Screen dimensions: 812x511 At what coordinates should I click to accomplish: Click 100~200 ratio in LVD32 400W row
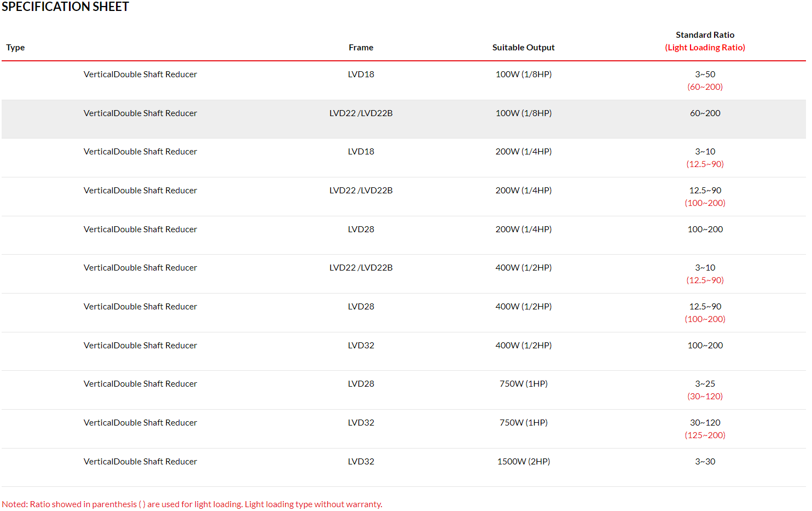705,346
